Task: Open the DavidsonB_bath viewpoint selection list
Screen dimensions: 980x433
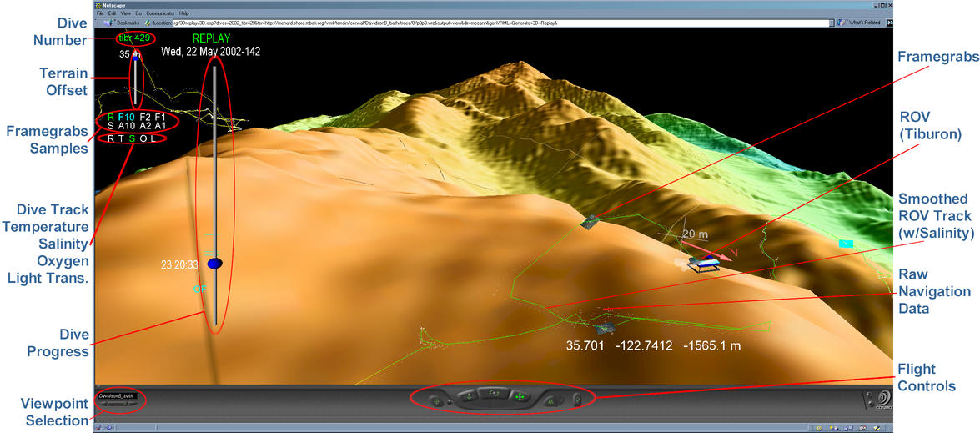Action: point(117,397)
